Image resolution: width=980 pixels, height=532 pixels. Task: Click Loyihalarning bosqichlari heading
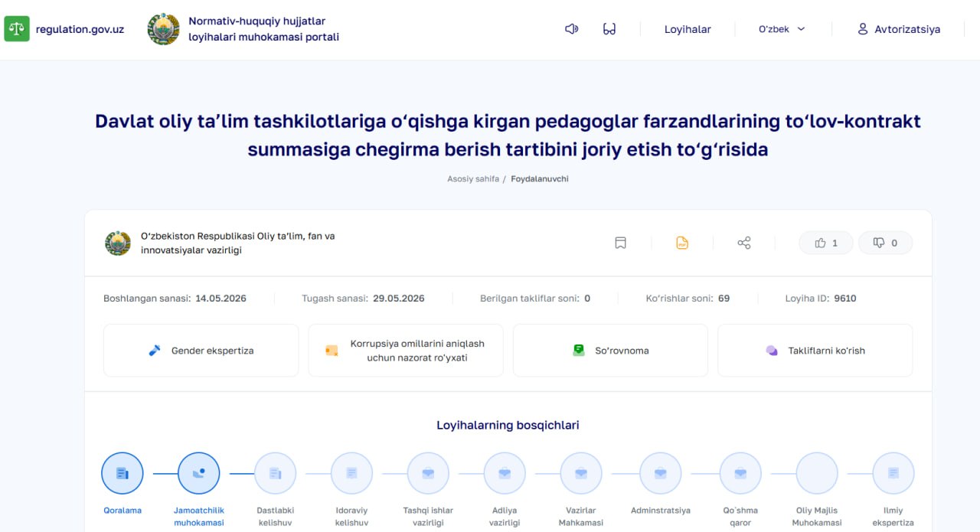click(508, 425)
